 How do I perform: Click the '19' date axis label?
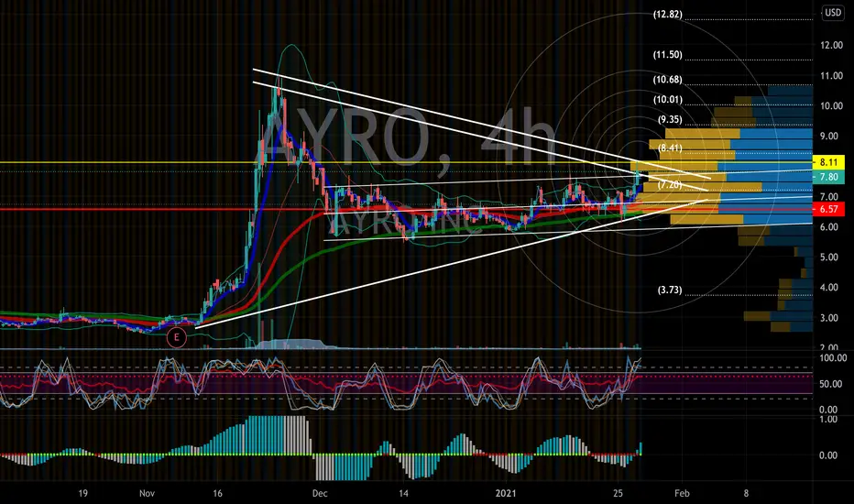[82, 494]
